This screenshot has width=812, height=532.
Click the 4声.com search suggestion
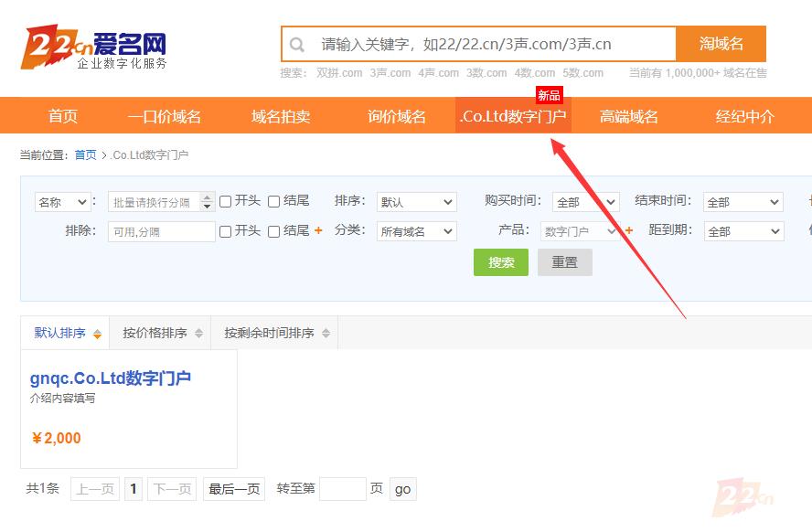(439, 73)
